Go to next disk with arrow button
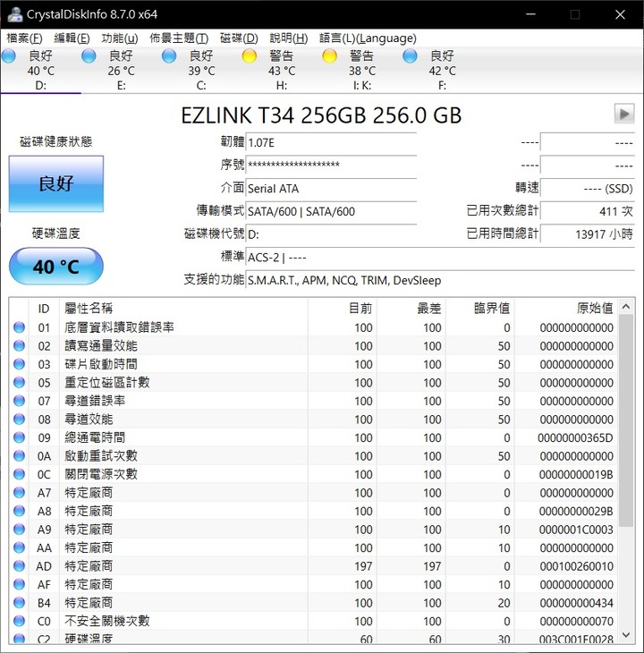 [x=624, y=114]
